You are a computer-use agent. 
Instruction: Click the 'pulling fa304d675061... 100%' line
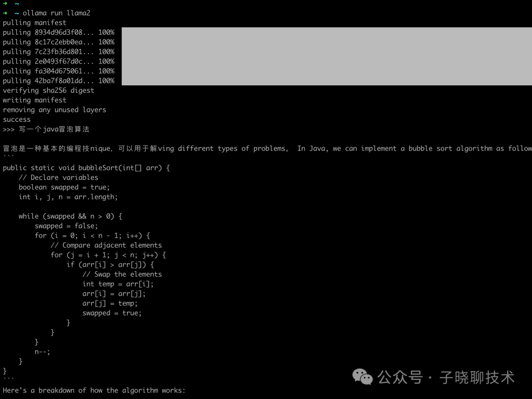59,71
